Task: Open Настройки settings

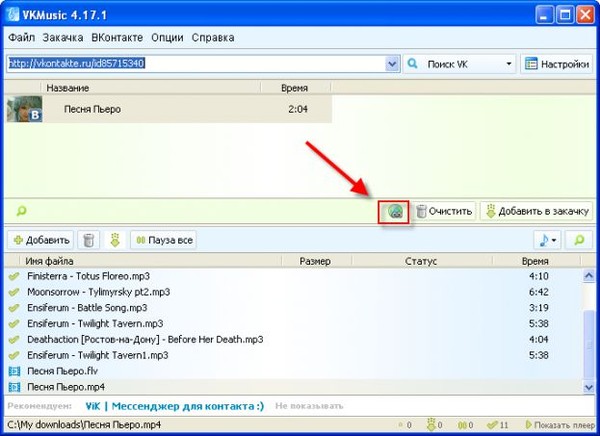Action: pos(556,64)
